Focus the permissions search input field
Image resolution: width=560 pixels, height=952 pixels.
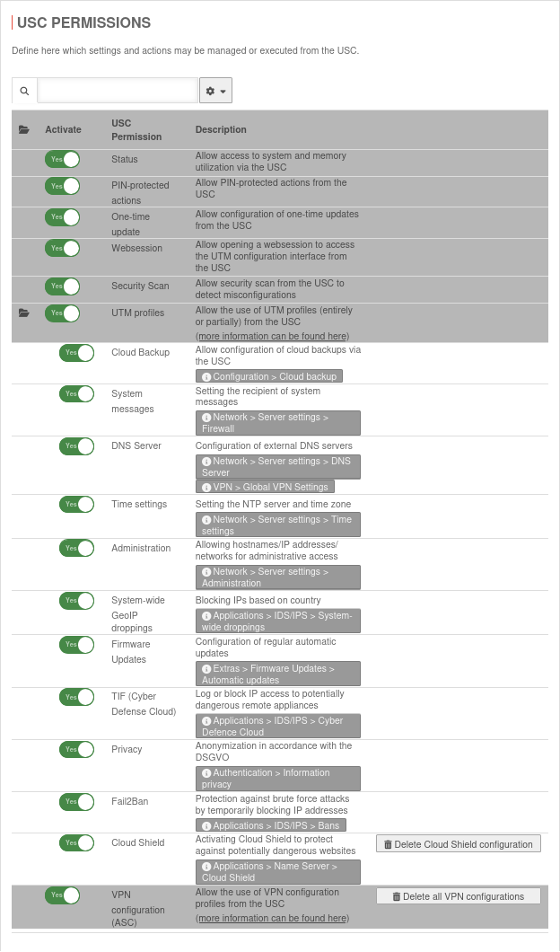click(117, 91)
